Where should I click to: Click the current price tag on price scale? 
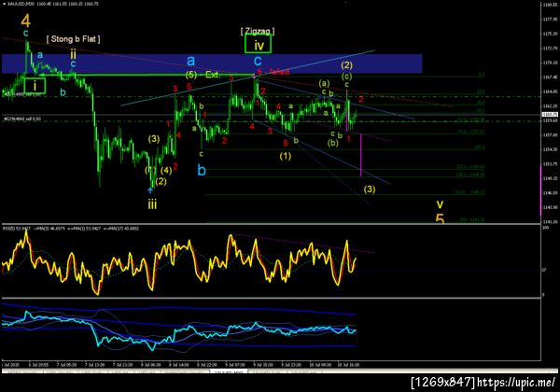550,114
